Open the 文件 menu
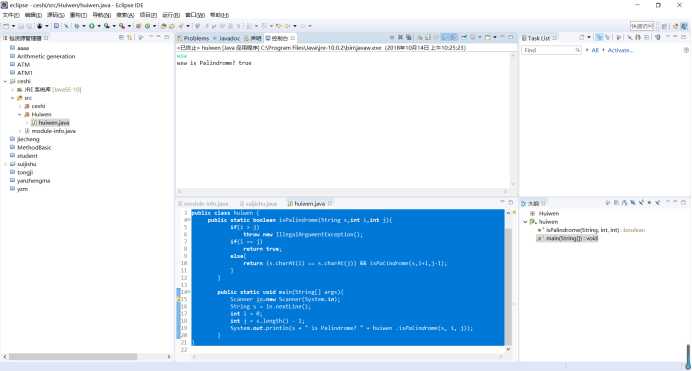This screenshot has width=692, height=371. (x=11, y=15)
